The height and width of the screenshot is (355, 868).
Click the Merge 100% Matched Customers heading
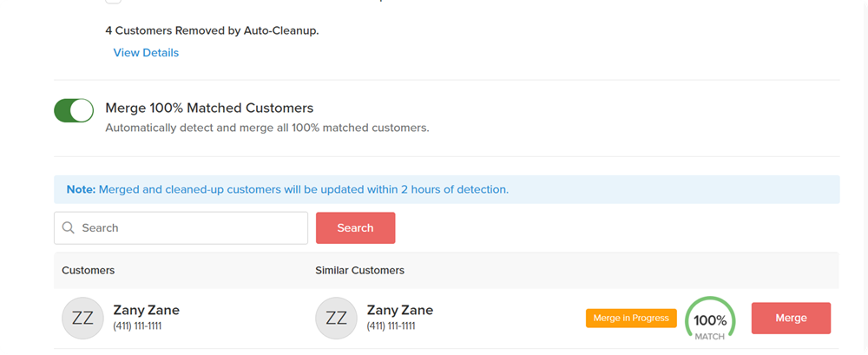point(209,108)
